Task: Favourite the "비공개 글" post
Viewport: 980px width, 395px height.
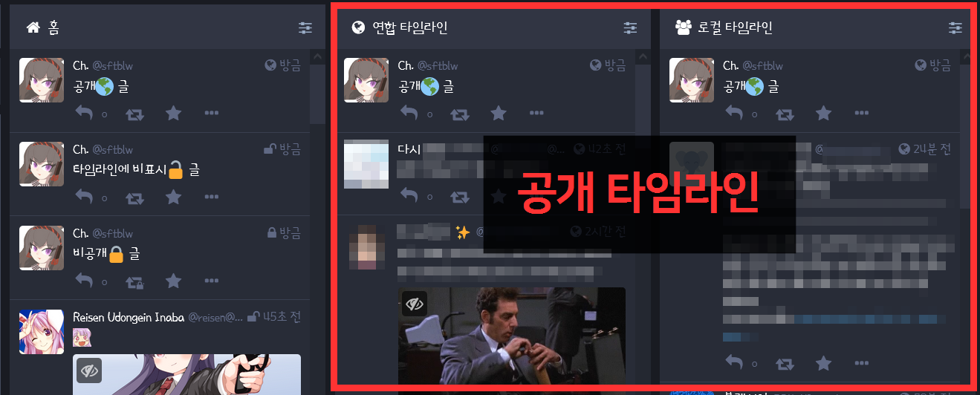Action: click(x=173, y=281)
